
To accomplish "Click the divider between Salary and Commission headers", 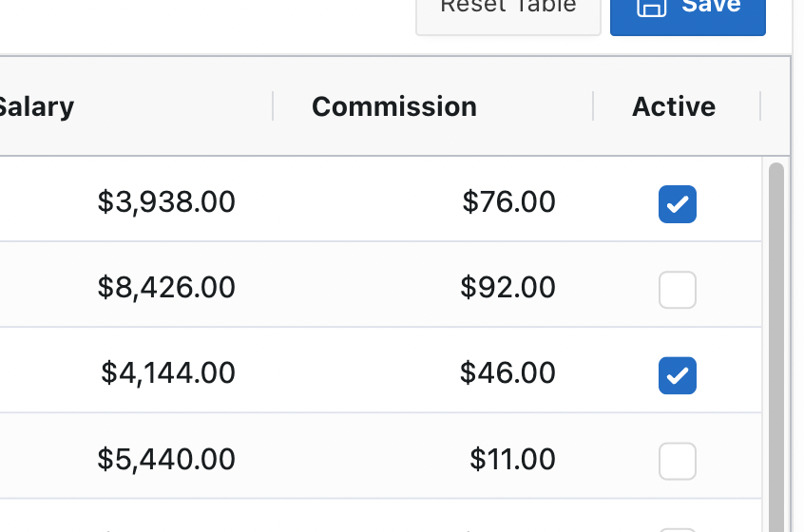I will click(x=273, y=106).
